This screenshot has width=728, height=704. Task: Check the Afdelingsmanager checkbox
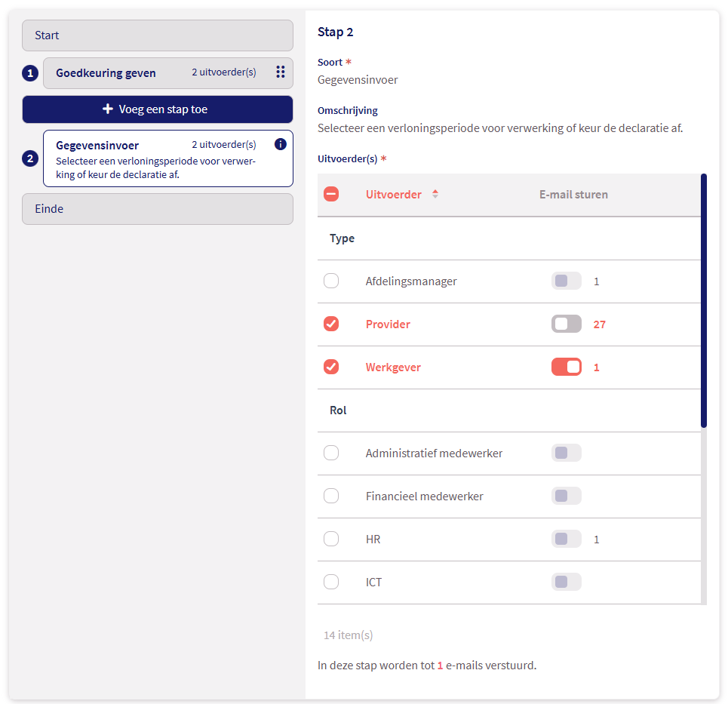pyautogui.click(x=331, y=280)
